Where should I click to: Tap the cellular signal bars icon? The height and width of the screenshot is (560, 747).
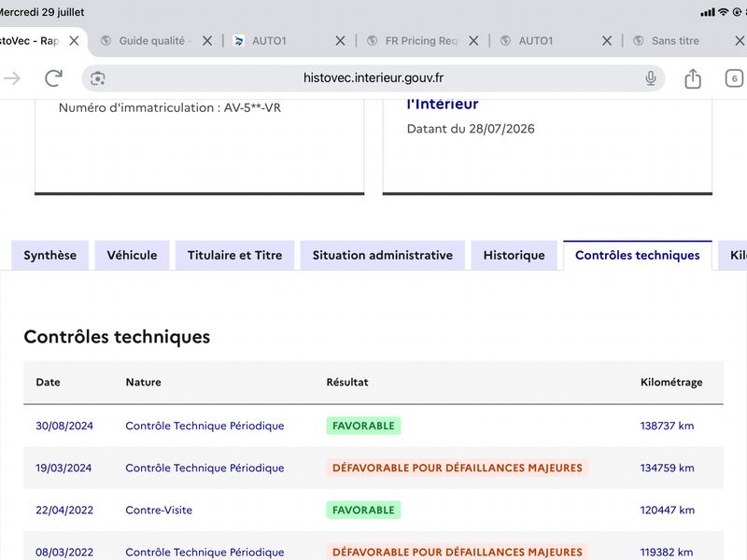pyautogui.click(x=708, y=12)
